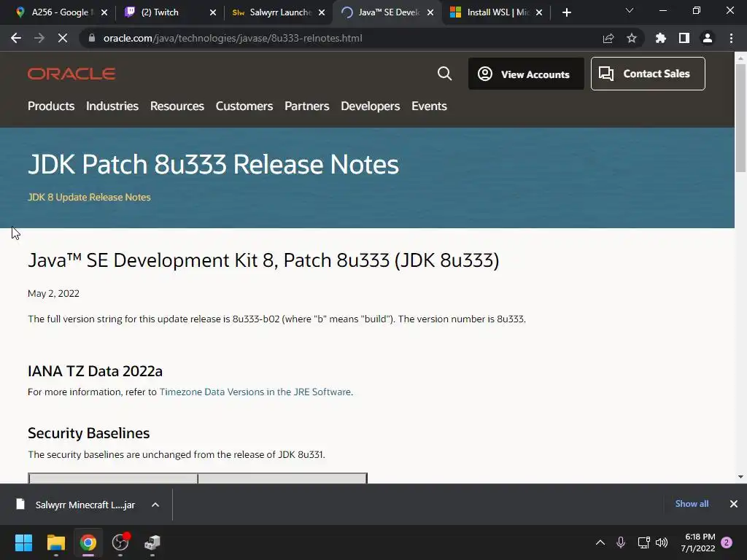747x560 pixels.
Task: Expand the Salwyrr download options chevron
Action: pos(155,505)
